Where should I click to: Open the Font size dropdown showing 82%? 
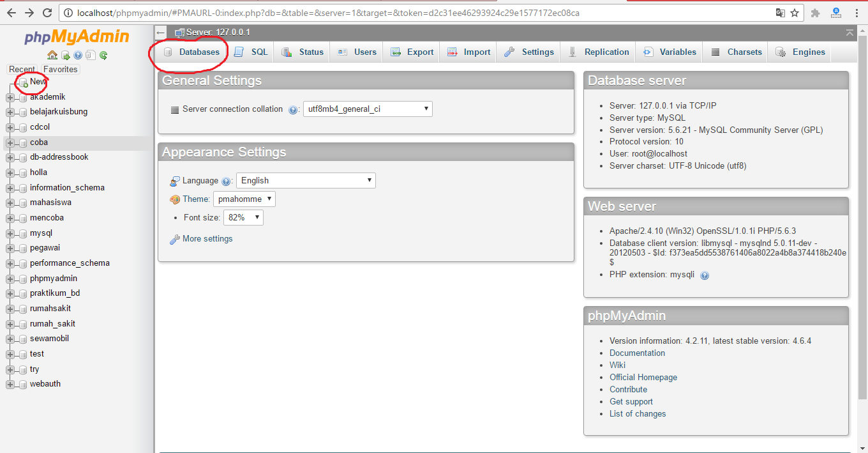pyautogui.click(x=243, y=218)
